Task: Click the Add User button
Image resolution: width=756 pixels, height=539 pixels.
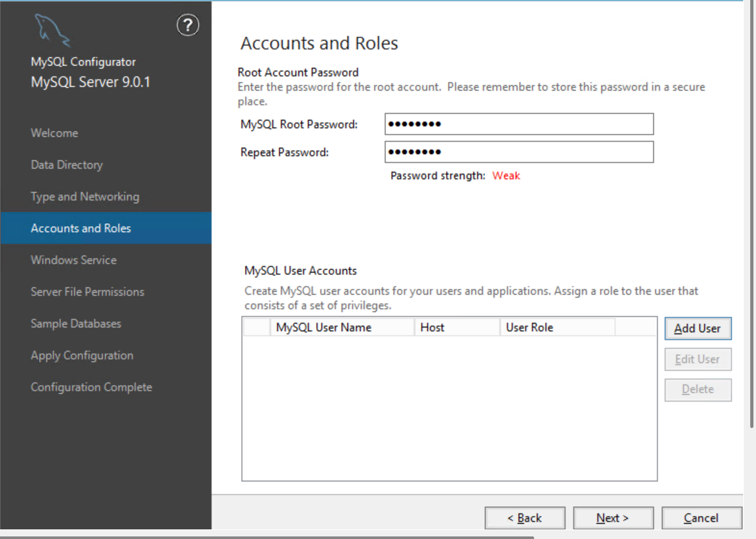Action: pyautogui.click(x=698, y=329)
